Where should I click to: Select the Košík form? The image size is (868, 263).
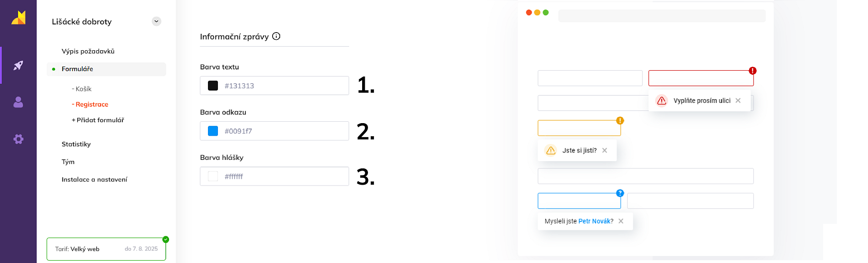(x=83, y=89)
